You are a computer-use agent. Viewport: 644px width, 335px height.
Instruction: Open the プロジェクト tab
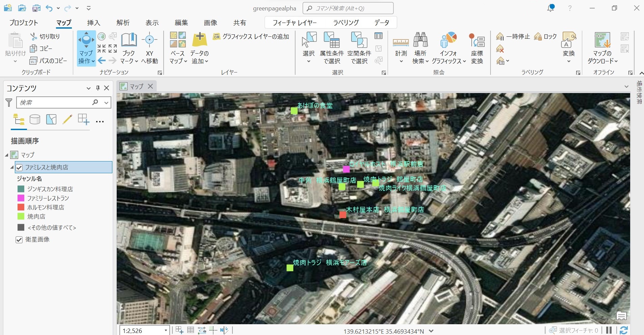[24, 23]
